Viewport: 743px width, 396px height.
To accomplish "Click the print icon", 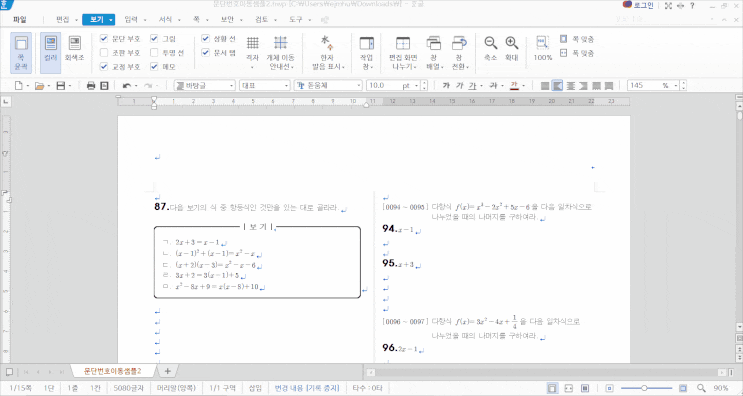I will [91, 86].
